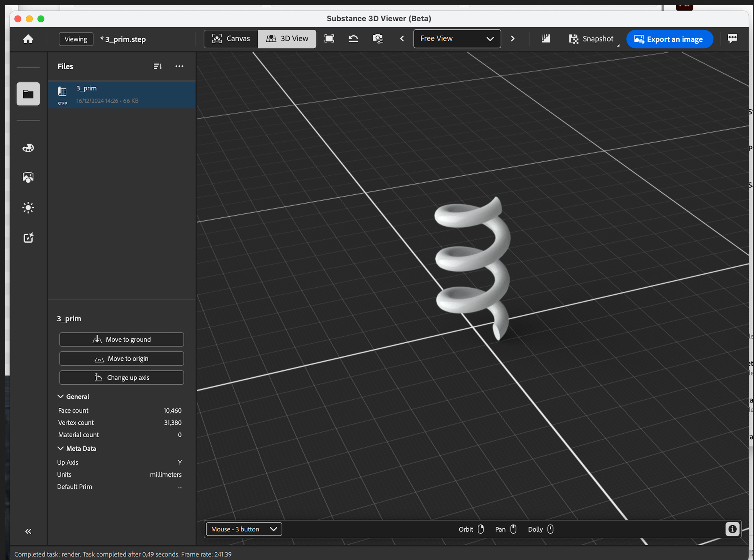Click the Move to ground button
The image size is (754, 560).
click(121, 339)
